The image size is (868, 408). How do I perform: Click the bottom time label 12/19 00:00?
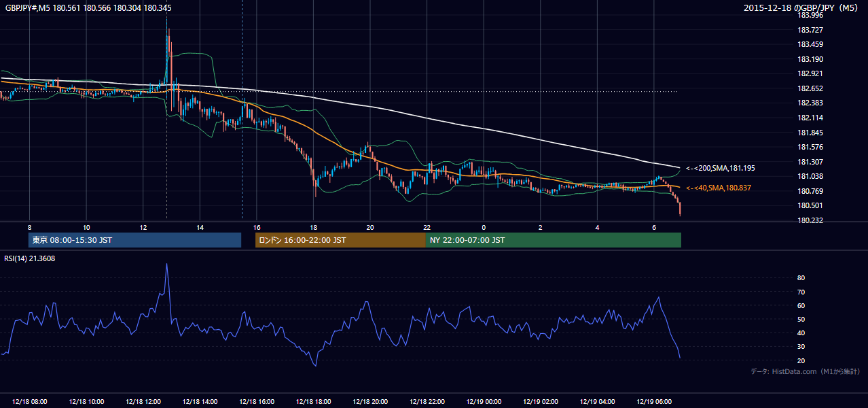click(x=484, y=401)
